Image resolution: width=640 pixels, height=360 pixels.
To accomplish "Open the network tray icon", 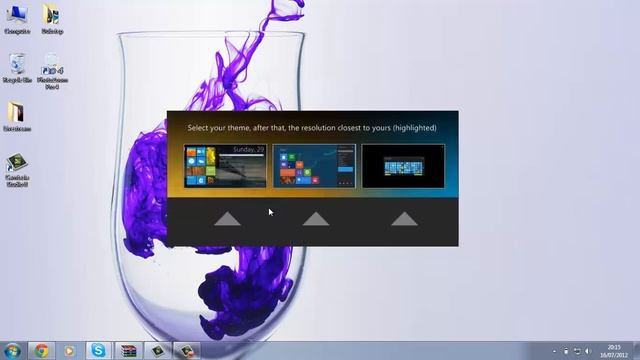I will 577,351.
